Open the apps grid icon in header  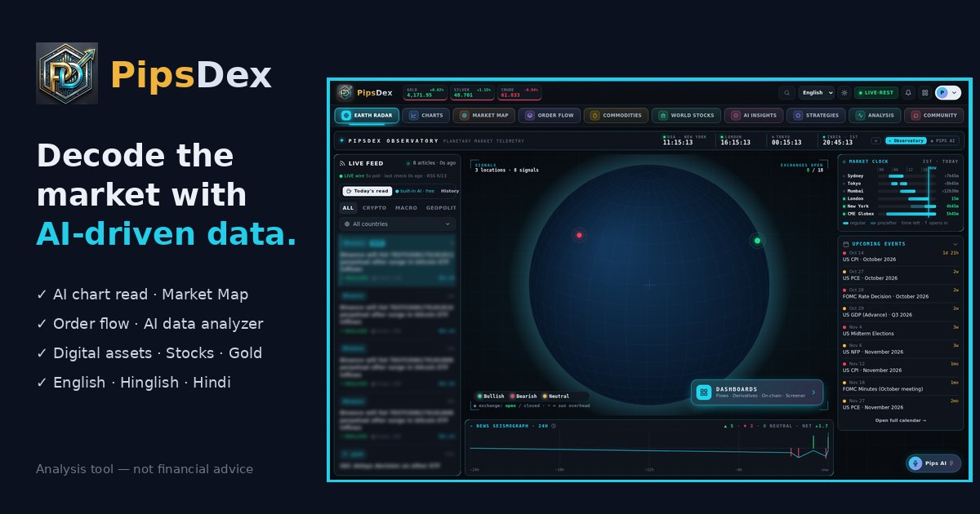[x=924, y=93]
